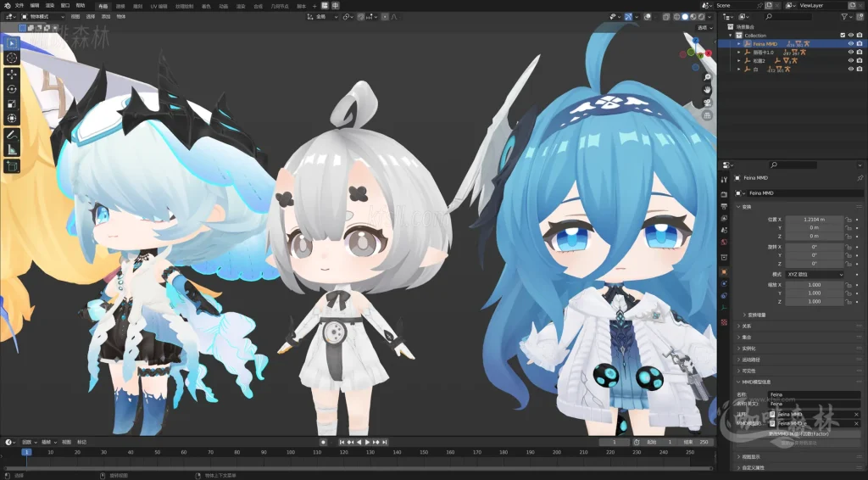Image resolution: width=868 pixels, height=480 pixels.
Task: Pick the Transform tool
Action: pos(12,118)
